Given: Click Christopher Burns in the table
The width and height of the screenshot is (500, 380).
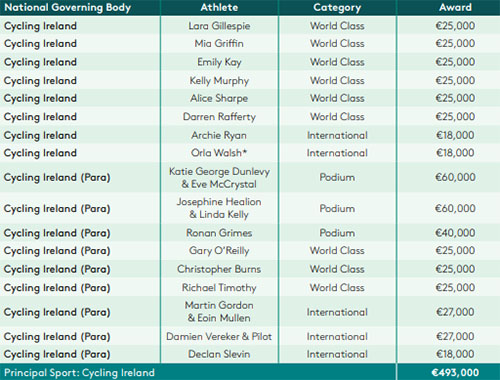Looking at the screenshot, I should [219, 269].
